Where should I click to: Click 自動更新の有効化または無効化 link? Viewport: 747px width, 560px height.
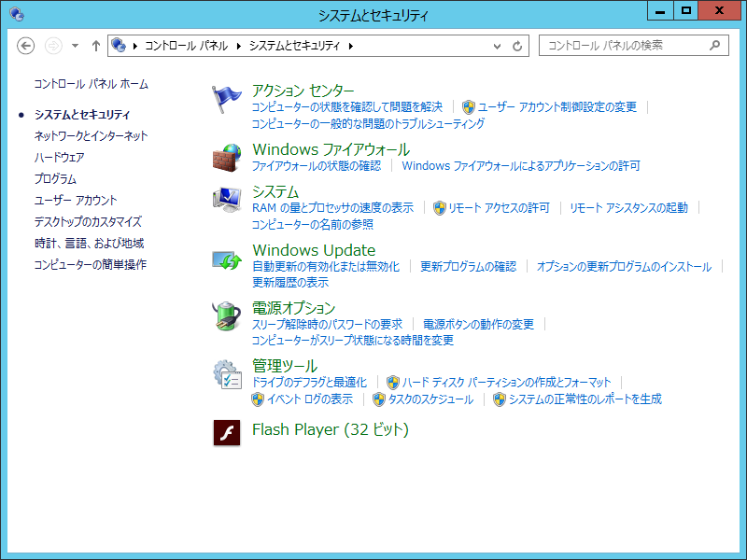pyautogui.click(x=326, y=267)
